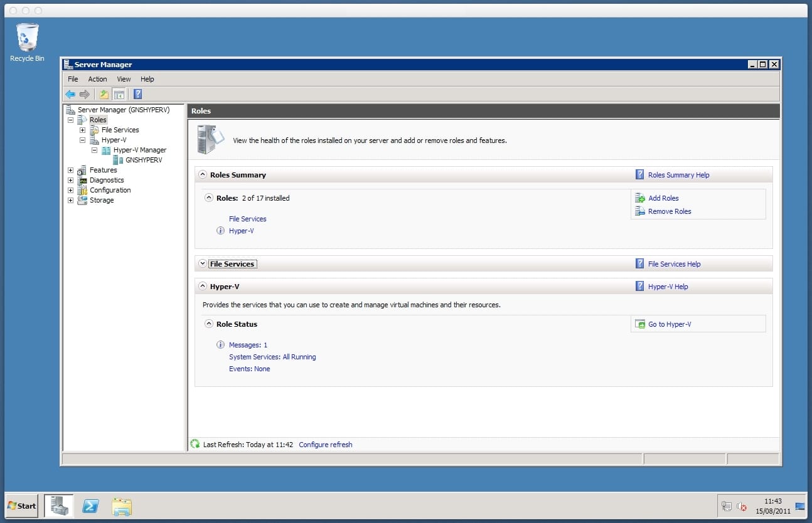This screenshot has height=523, width=812.
Task: Expand the Diagnostics tree node
Action: point(70,180)
